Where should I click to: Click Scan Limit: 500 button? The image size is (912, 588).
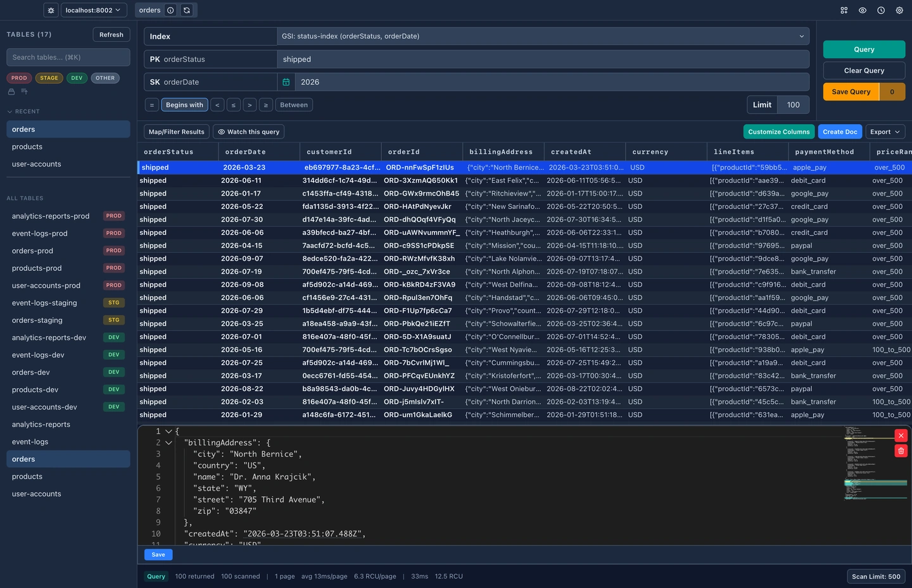coord(876,577)
